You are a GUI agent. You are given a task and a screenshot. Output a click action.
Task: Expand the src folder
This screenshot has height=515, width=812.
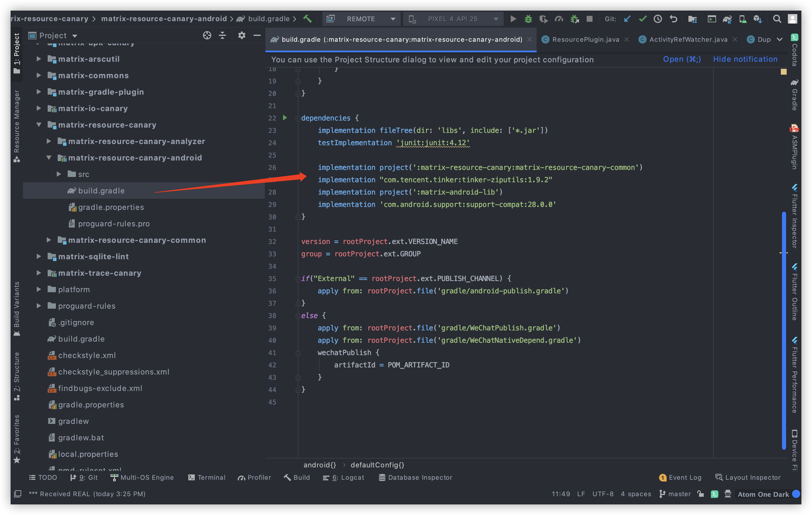pos(59,174)
